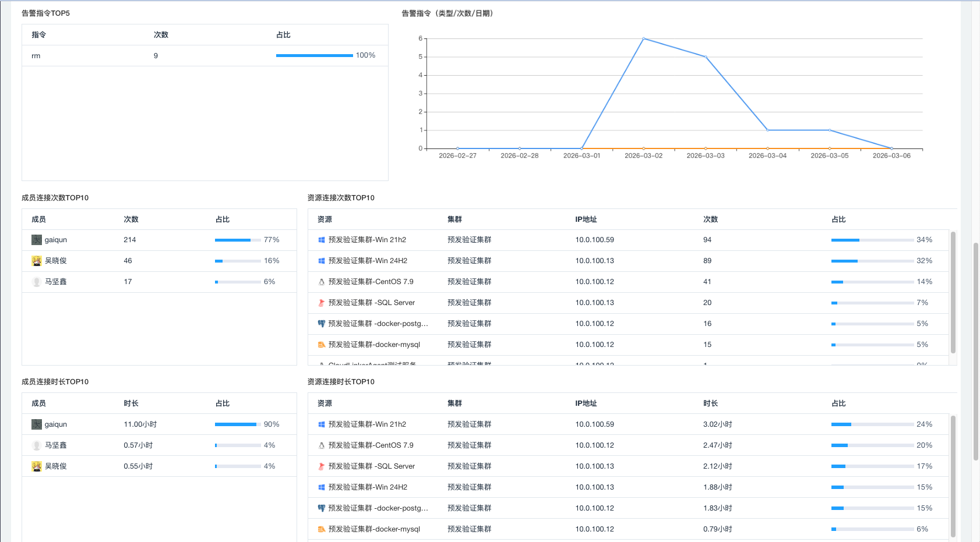Click the blue data point on 2026-03-03

(x=706, y=57)
